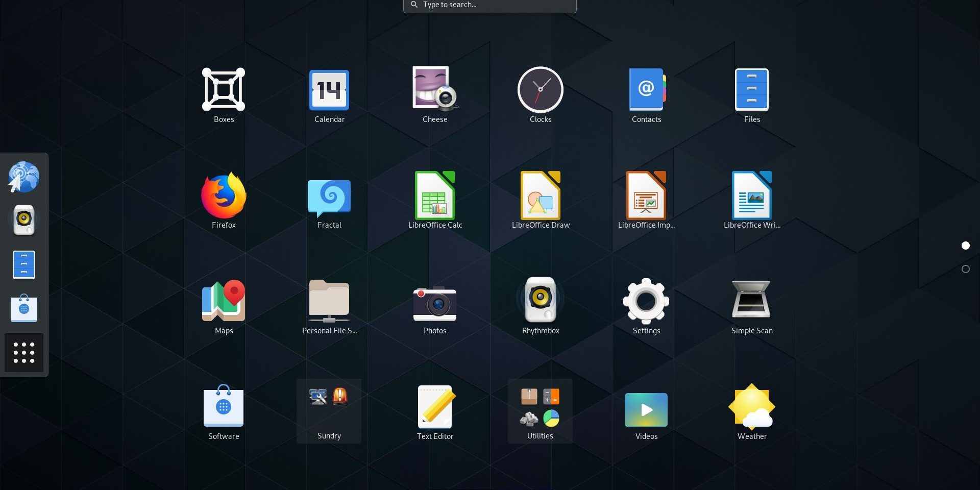The height and width of the screenshot is (490, 980).
Task: Open the Maps application
Action: [224, 301]
